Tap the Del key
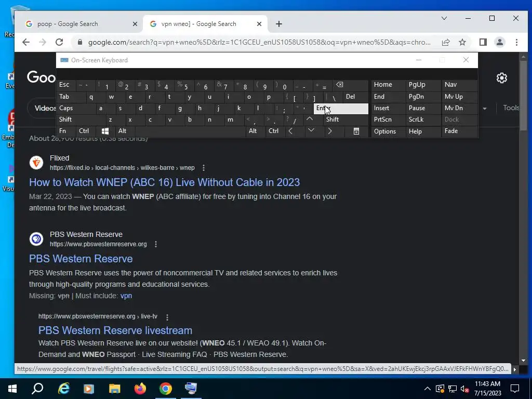This screenshot has width=532, height=399. click(355, 97)
